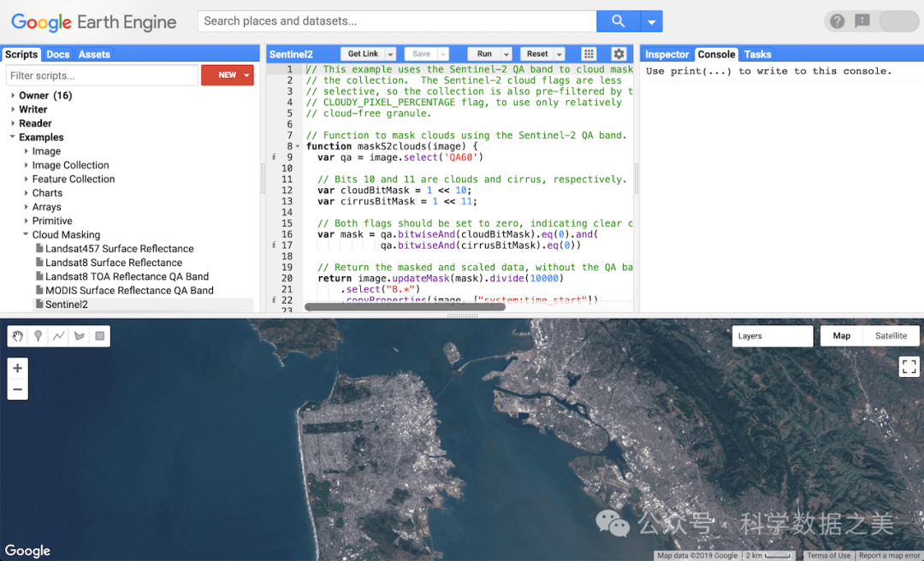Screen dimensions: 924x561
Task: Open the Docs tab
Action: [x=58, y=54]
